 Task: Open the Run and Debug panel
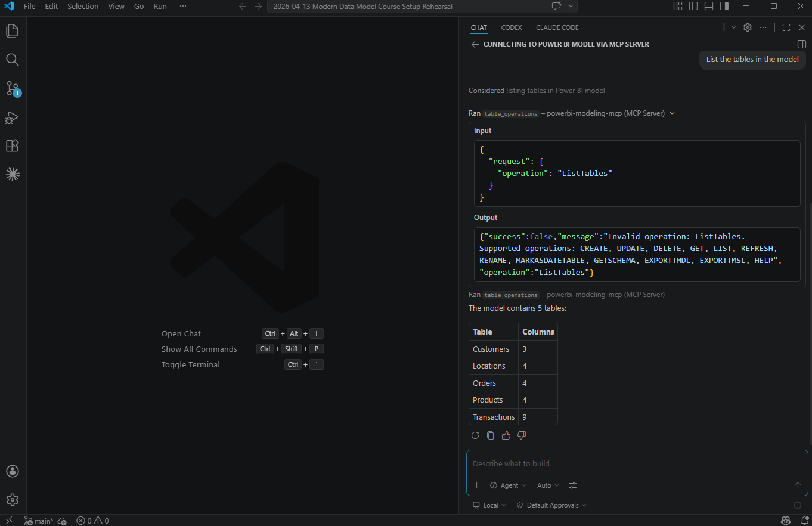[x=12, y=118]
